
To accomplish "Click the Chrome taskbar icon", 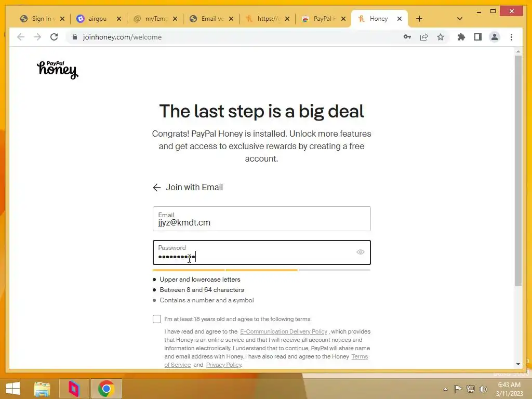I will pyautogui.click(x=106, y=389).
